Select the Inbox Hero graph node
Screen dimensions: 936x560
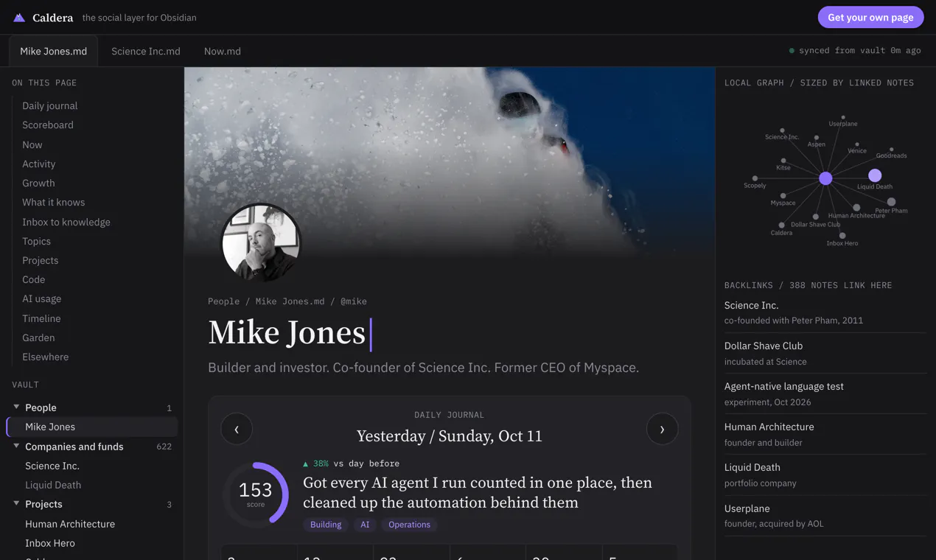point(842,236)
